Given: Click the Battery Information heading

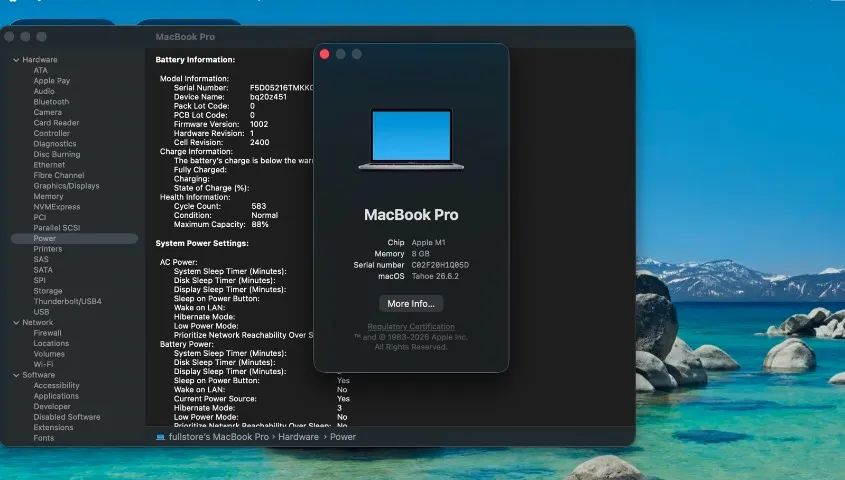Looking at the screenshot, I should 195,60.
